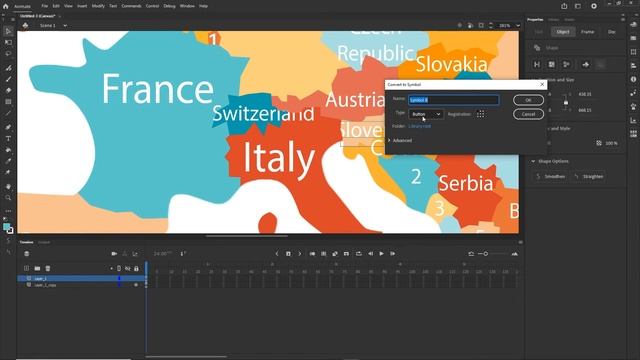Click the symbol Name input field

click(x=453, y=100)
